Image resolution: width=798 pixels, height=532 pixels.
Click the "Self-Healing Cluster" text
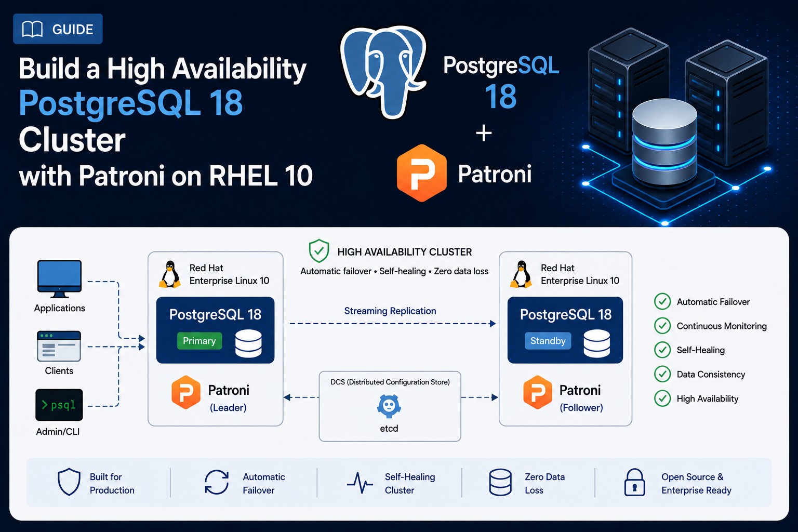click(410, 483)
